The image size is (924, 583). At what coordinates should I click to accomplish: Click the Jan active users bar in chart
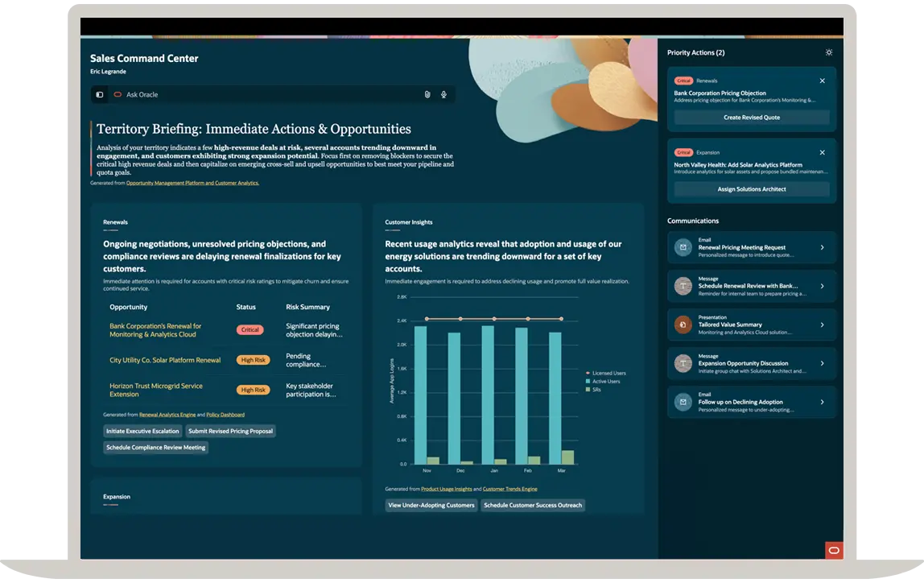pos(488,395)
